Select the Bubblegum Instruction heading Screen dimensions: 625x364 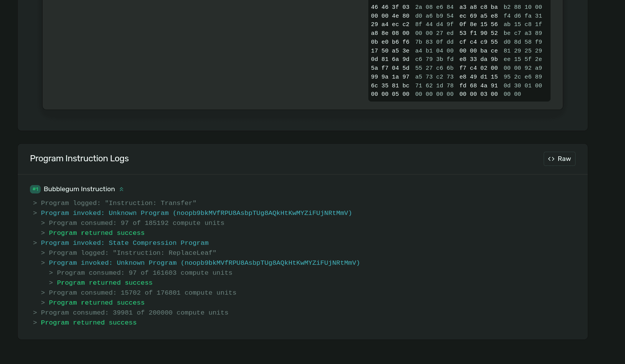click(x=79, y=189)
